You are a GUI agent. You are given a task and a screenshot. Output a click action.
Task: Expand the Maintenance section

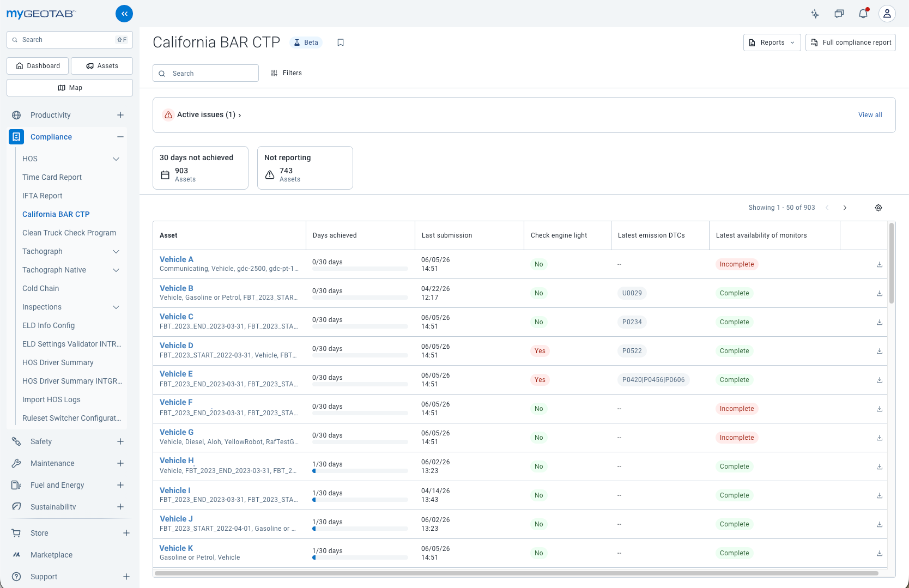[x=120, y=463]
